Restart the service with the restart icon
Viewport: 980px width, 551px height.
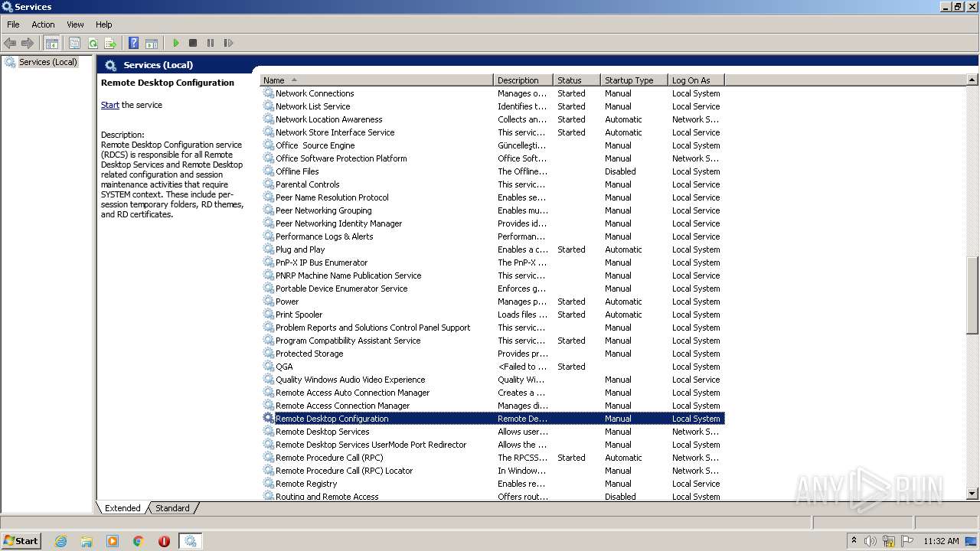[x=228, y=43]
